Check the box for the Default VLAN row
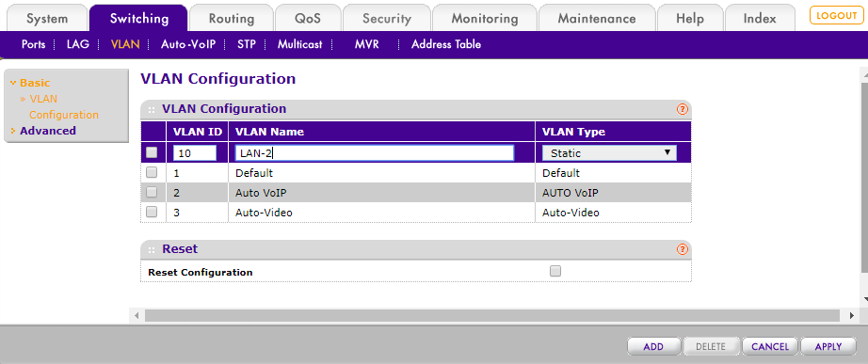This screenshot has width=868, height=364. (x=152, y=173)
